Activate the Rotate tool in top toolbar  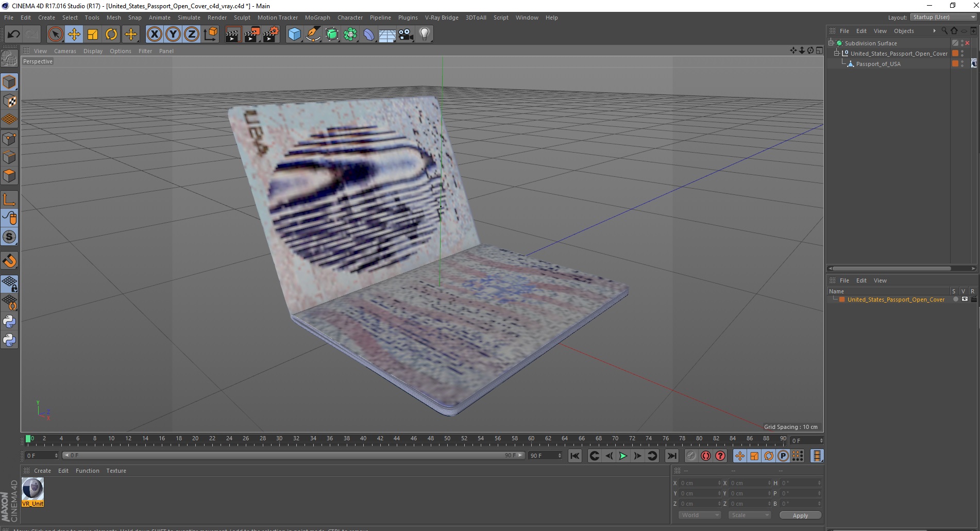pos(111,35)
